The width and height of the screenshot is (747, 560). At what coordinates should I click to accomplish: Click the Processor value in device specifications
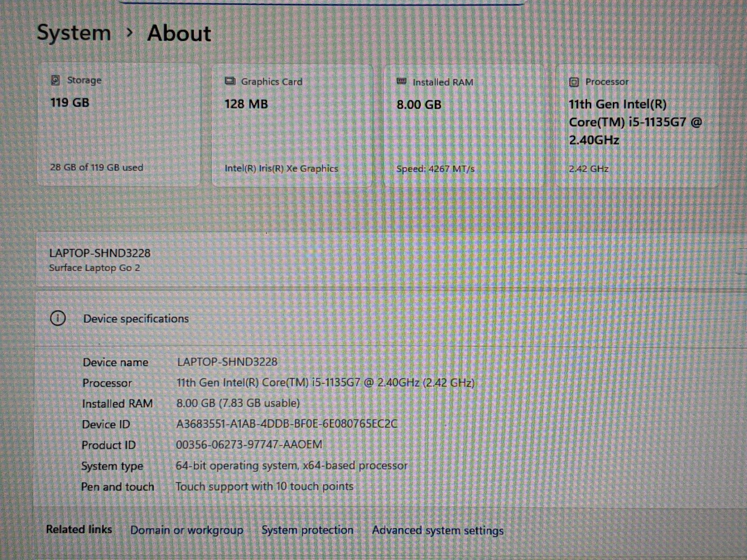tap(325, 383)
